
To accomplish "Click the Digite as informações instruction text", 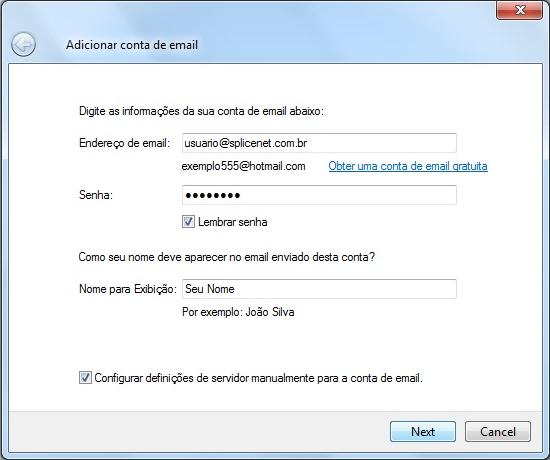I will pos(201,111).
